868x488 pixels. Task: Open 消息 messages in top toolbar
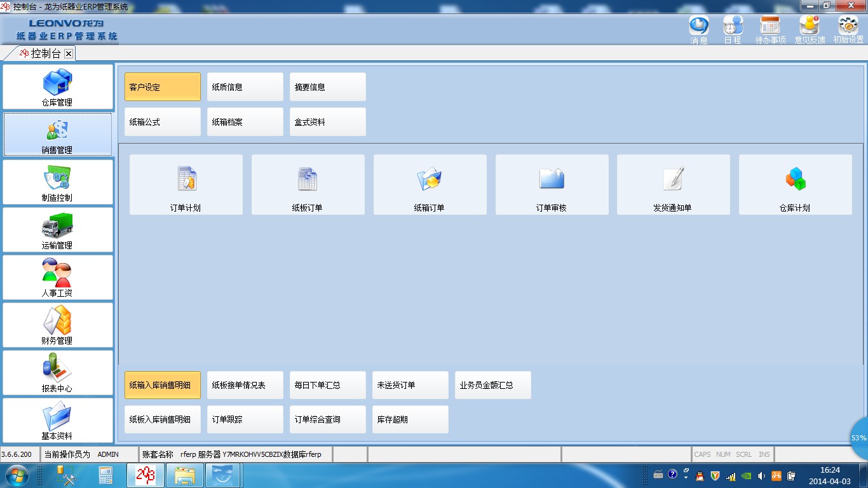[699, 29]
